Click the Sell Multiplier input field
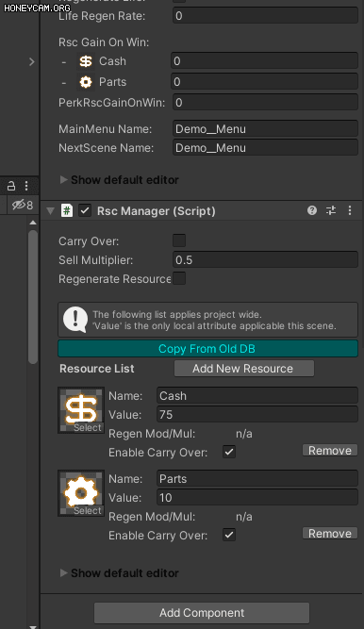Screen dimensions: 364x629 265,259
